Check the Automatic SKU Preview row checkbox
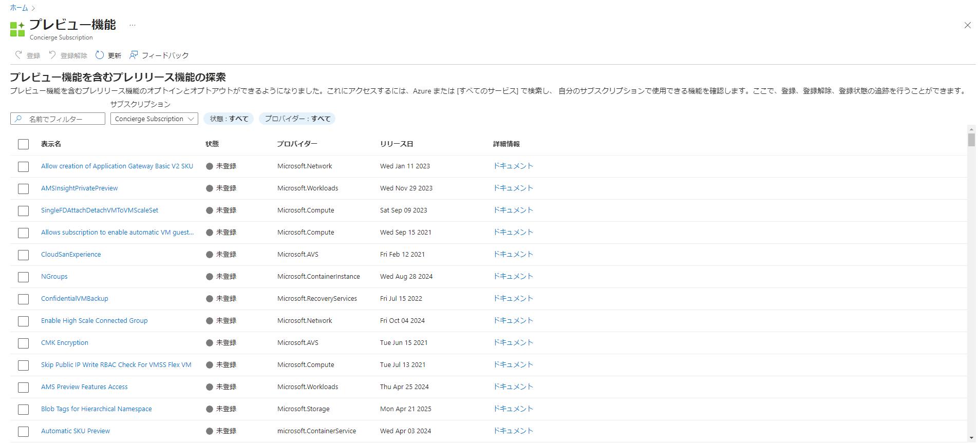This screenshot has width=980, height=444. (24, 432)
